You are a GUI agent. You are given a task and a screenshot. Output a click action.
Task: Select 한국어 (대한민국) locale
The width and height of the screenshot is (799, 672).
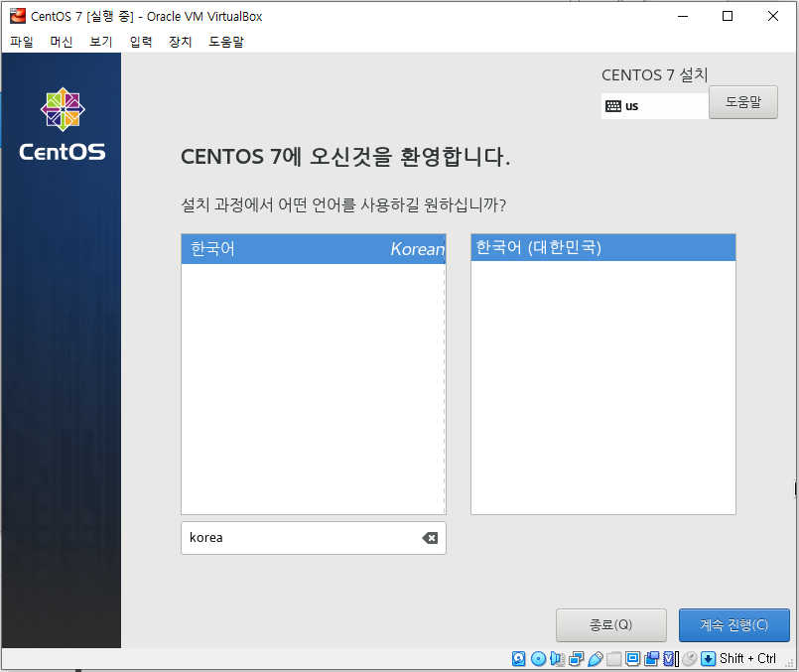[x=603, y=247]
